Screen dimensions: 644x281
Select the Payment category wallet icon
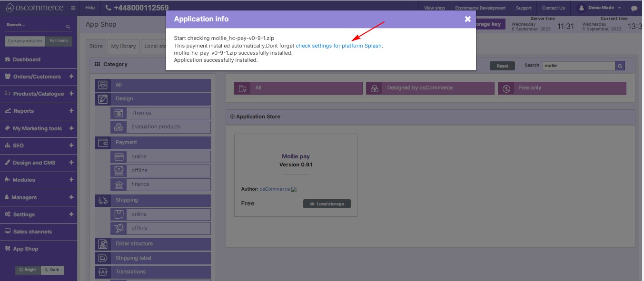[x=103, y=143]
